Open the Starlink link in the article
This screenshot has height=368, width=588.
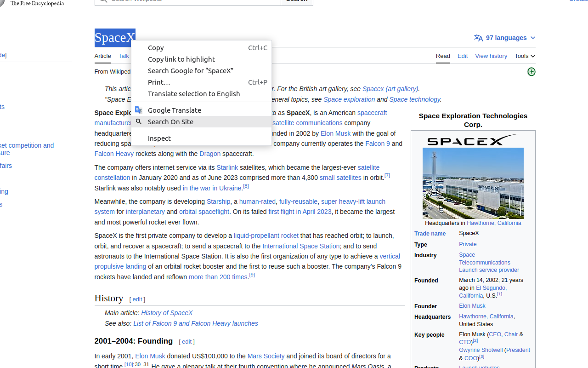coord(227,167)
